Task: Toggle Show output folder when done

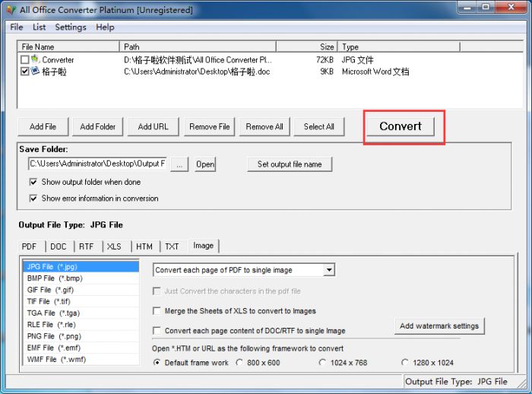Action: pyautogui.click(x=33, y=183)
